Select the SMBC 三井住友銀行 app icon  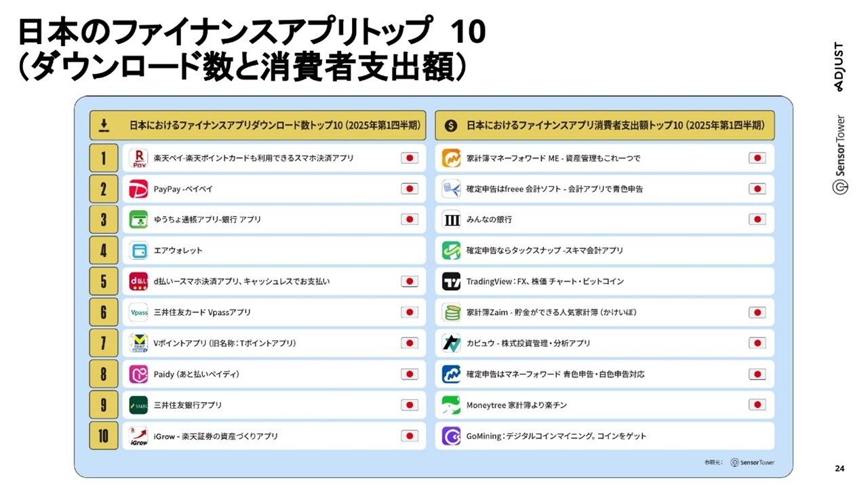[x=138, y=405]
